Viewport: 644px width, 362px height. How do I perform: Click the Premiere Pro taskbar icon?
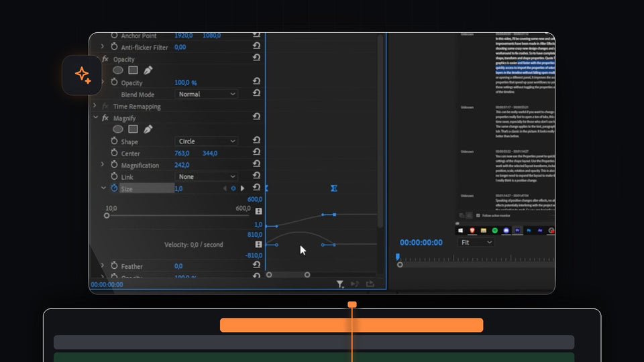517,231
